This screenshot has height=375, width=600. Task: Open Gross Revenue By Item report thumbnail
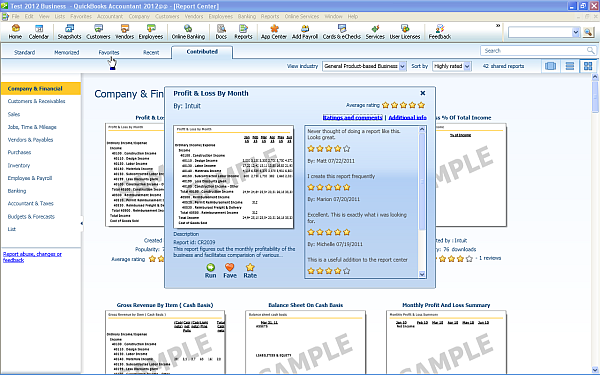click(165, 342)
